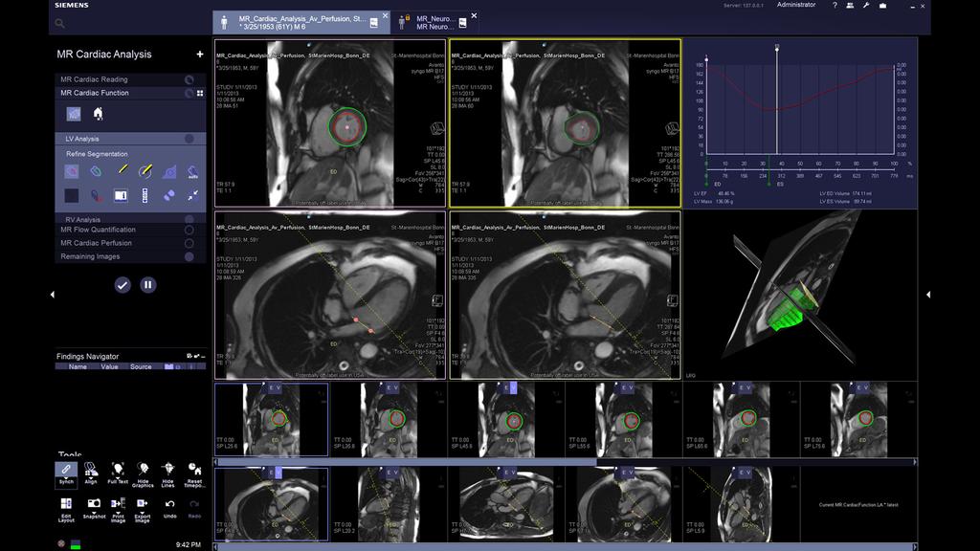Toggle the RV Analysis section on
Viewport: 980px width, 551px height.
(x=189, y=219)
